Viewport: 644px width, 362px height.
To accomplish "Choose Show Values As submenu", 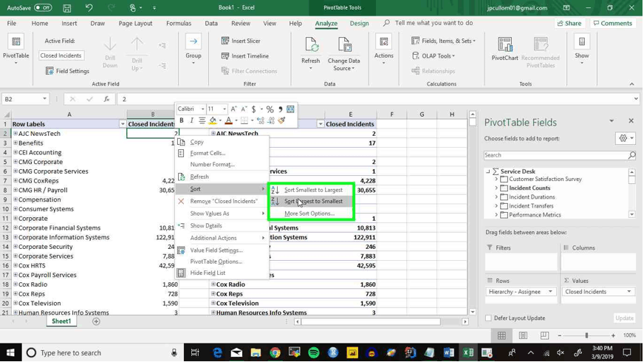I will (x=222, y=214).
